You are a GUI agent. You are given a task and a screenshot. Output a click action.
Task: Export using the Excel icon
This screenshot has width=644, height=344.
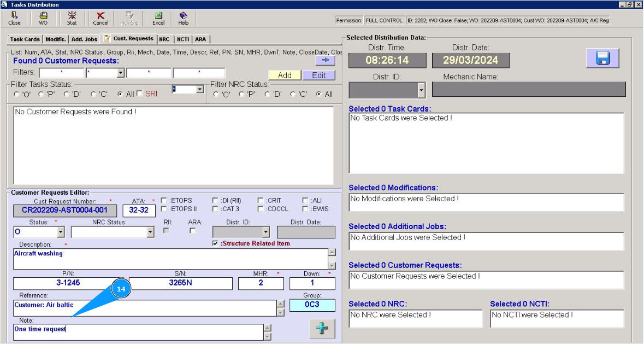[158, 18]
